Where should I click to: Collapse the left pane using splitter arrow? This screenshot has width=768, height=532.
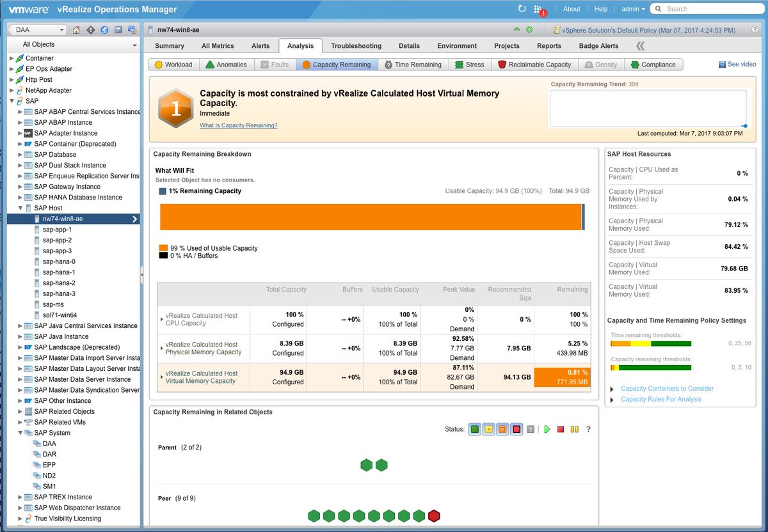[141, 274]
